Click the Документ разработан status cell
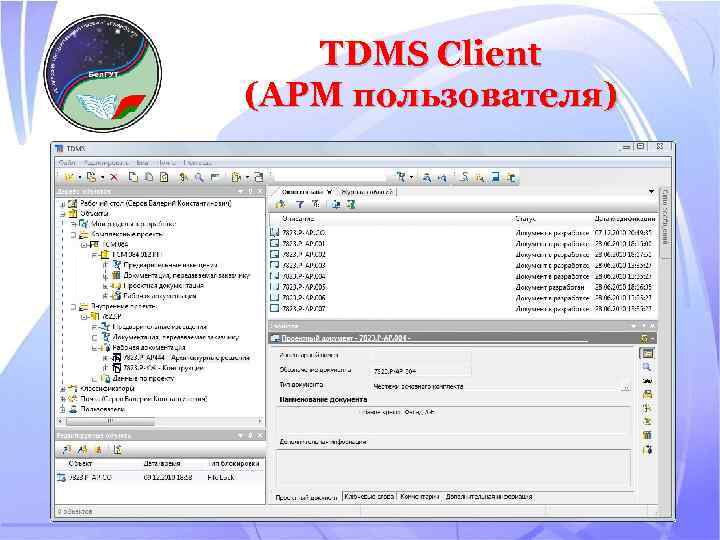 [x=550, y=287]
